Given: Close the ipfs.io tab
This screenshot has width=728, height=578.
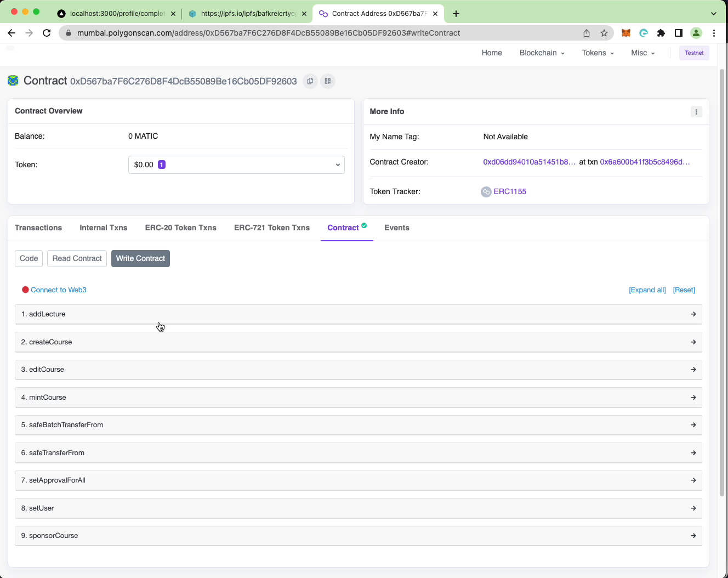Looking at the screenshot, I should point(304,14).
